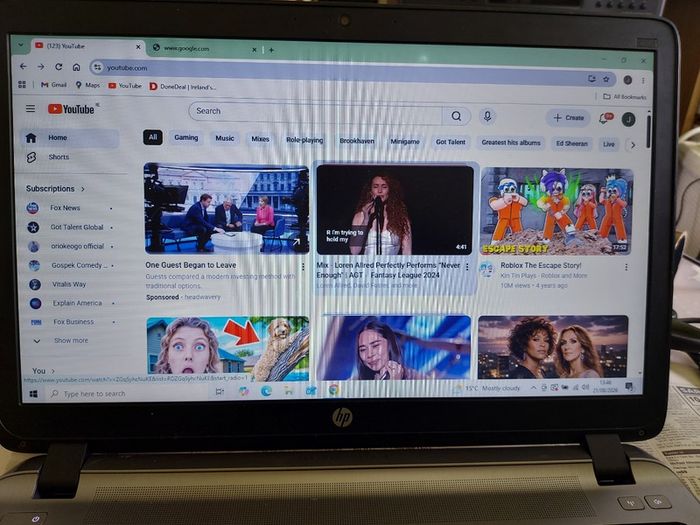700x525 pixels.
Task: Open File Explorer from taskbar
Action: (x=289, y=391)
